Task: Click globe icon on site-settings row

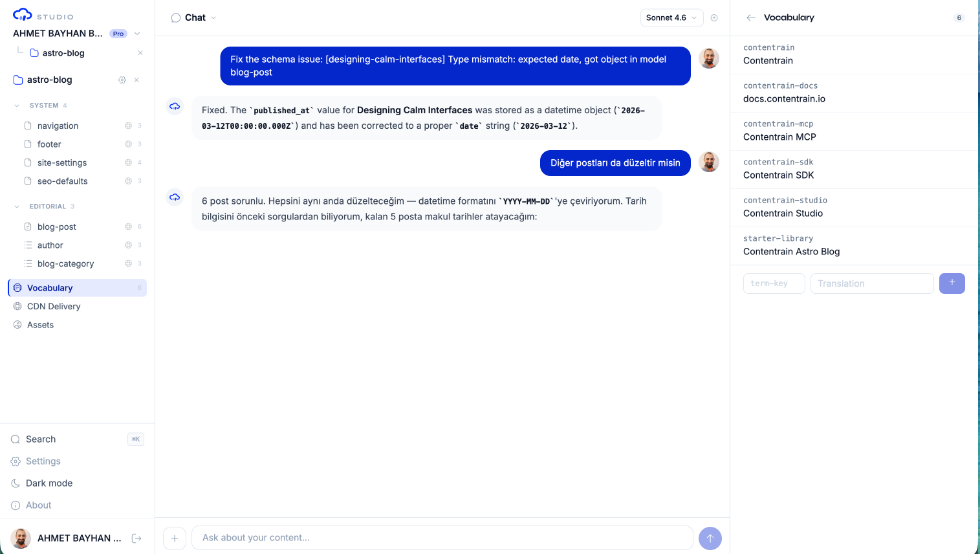Action: [x=128, y=162]
